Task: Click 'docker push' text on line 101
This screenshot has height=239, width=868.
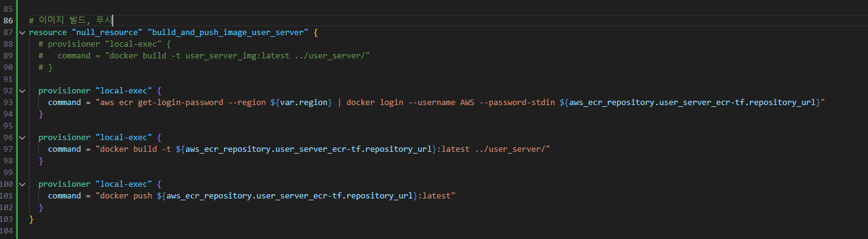Action: (x=126, y=195)
